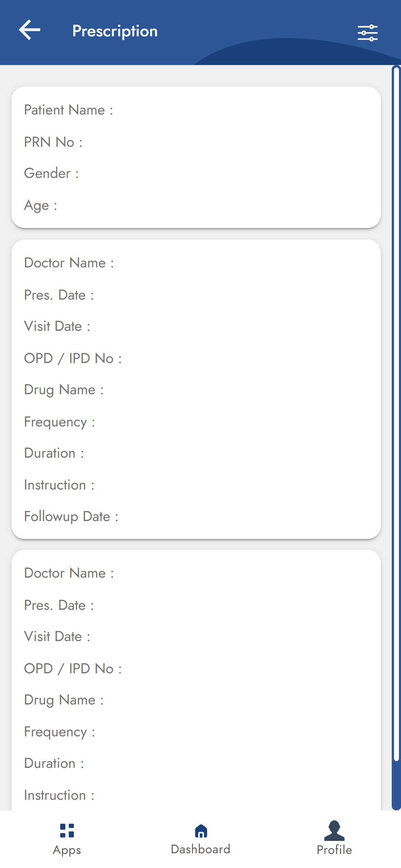Viewport: 401px width, 868px height.
Task: Tap first card's Pres. Date row
Action: click(x=59, y=295)
